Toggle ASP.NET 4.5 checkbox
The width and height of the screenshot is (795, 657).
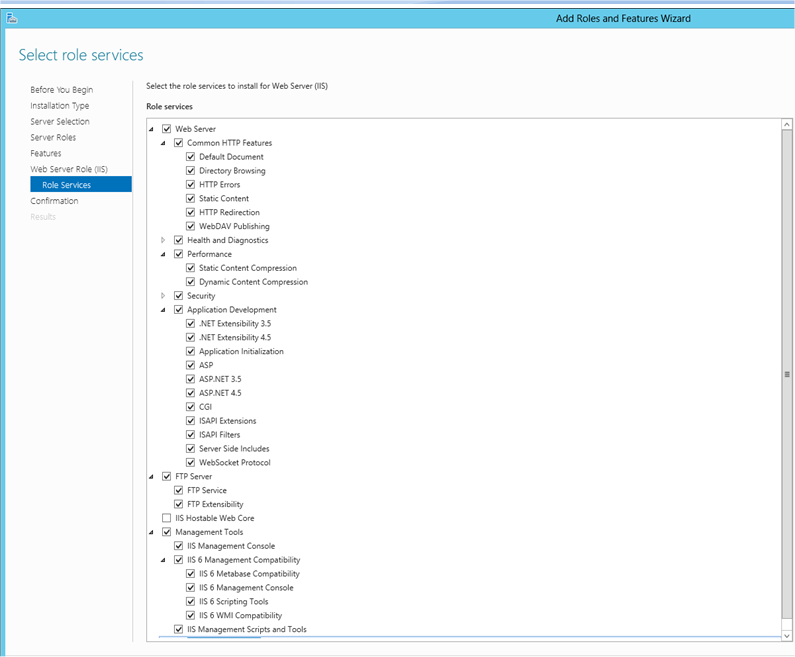point(191,392)
